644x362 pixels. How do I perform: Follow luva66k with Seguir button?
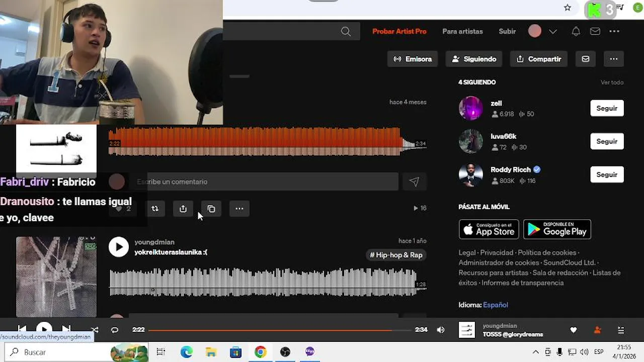607,141
